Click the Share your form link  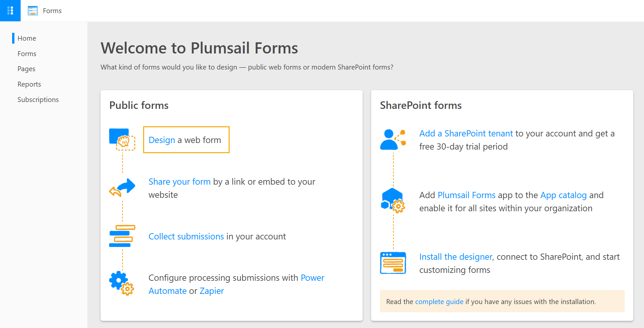[180, 182]
